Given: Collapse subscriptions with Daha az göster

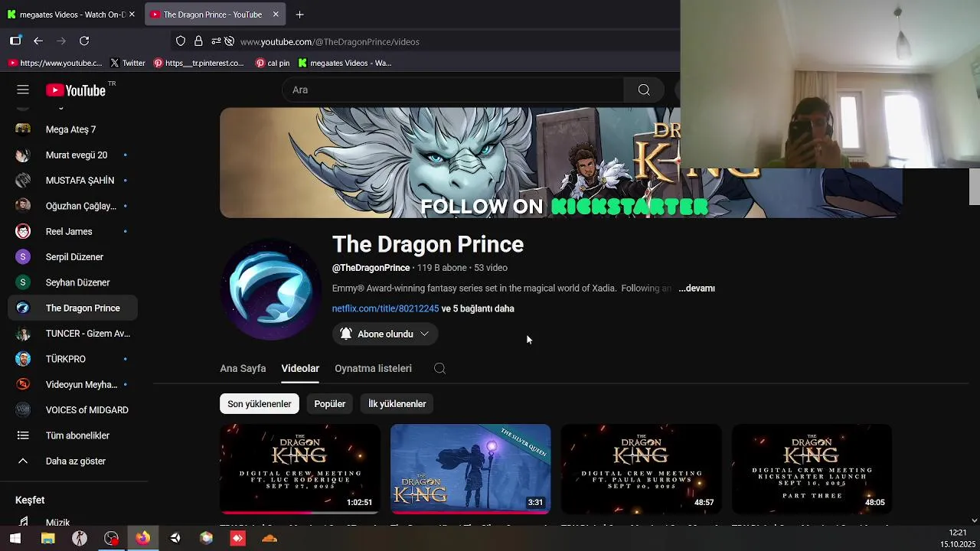Looking at the screenshot, I should pos(73,461).
